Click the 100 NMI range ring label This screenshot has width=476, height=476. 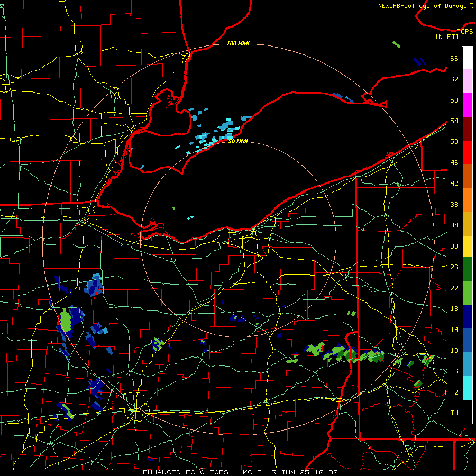click(x=238, y=43)
